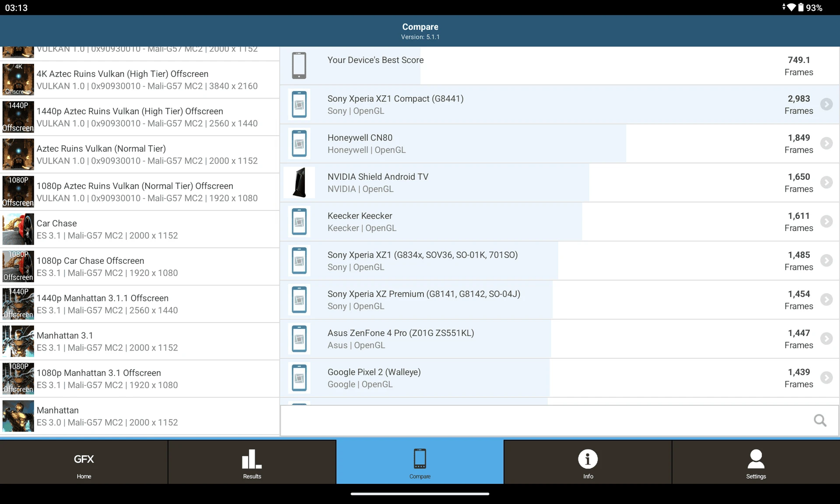This screenshot has height=504, width=840.
Task: Click the Wi-Fi status icon
Action: click(791, 7)
